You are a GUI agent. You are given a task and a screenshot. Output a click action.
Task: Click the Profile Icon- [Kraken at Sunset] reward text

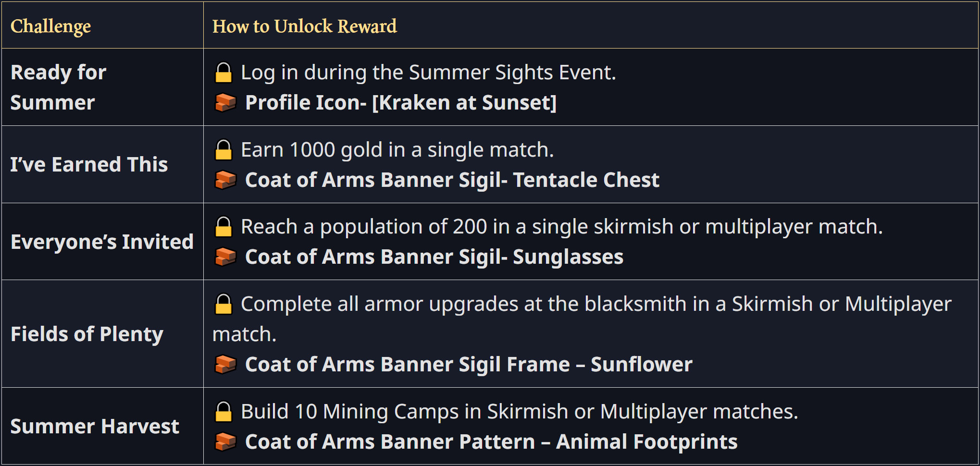point(401,102)
